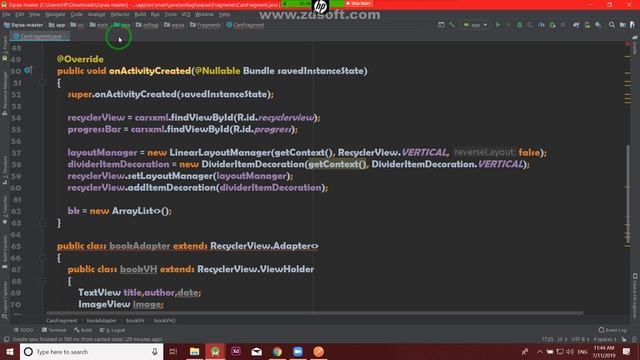Click bookAdapter in bottom structure breadcrumb
640x360 pixels.
coord(101,320)
